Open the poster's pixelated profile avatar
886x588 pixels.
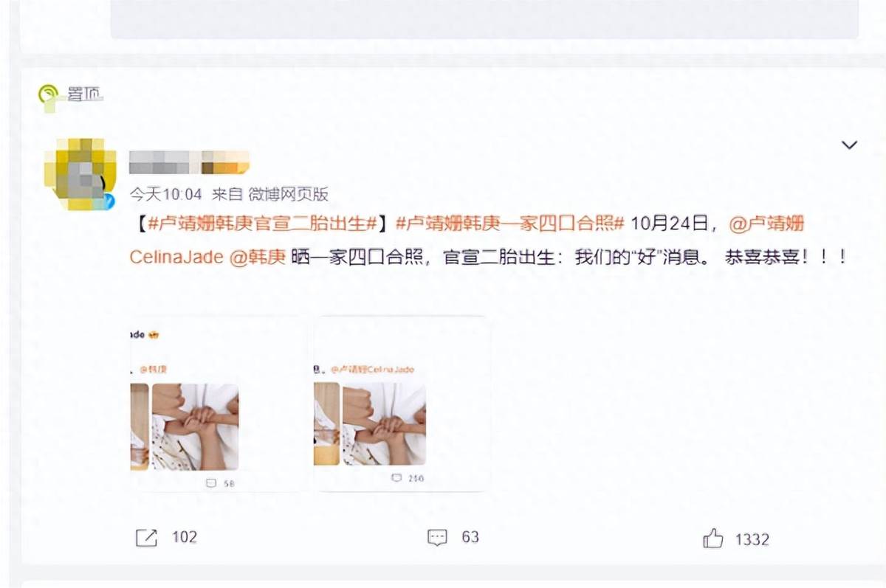[80, 174]
